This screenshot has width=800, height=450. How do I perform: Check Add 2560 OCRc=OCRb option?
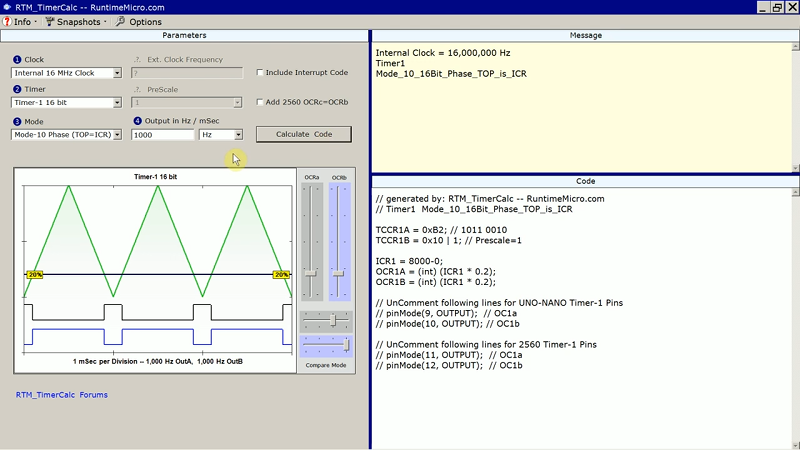point(261,102)
